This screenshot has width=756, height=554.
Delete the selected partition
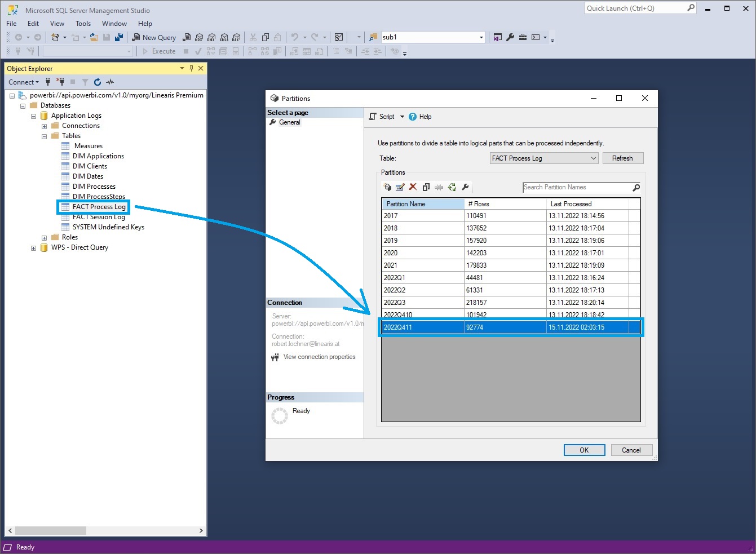point(413,187)
